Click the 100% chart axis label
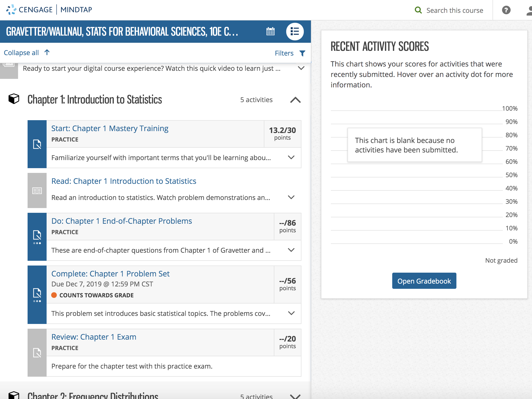 (x=510, y=108)
